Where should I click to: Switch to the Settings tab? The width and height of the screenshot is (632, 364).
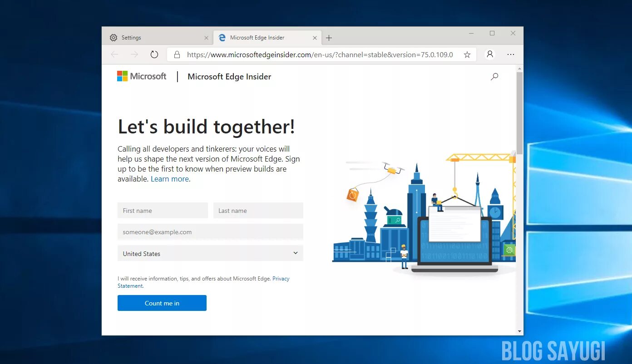coord(159,38)
